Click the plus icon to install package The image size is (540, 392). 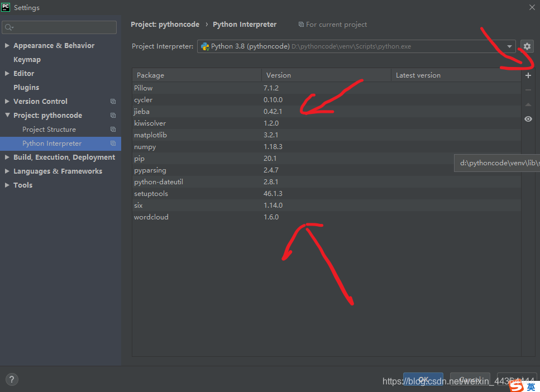click(x=528, y=75)
